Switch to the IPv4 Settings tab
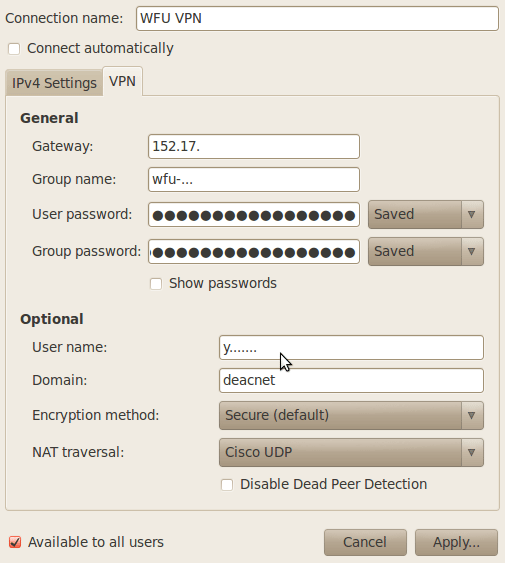 tap(54, 83)
